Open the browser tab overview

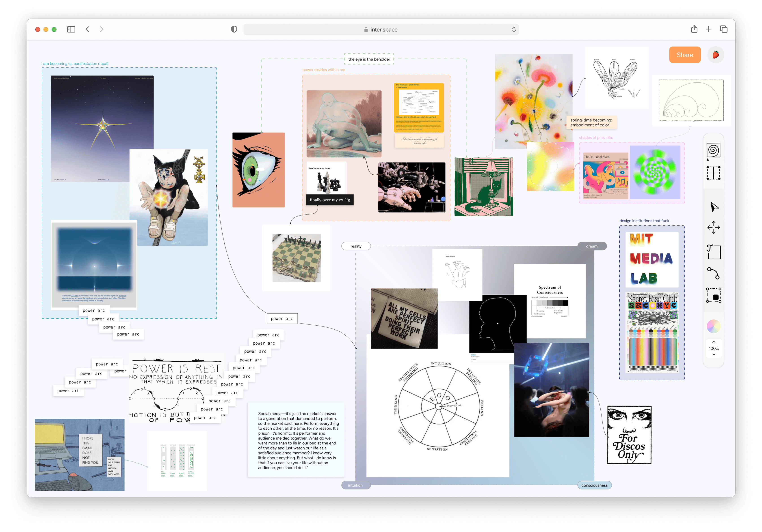(x=723, y=30)
